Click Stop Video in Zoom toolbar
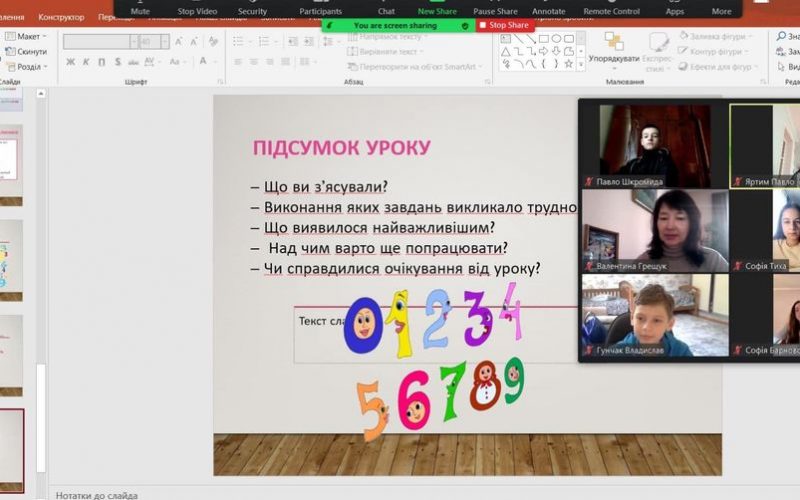The height and width of the screenshot is (500, 800). (x=199, y=8)
